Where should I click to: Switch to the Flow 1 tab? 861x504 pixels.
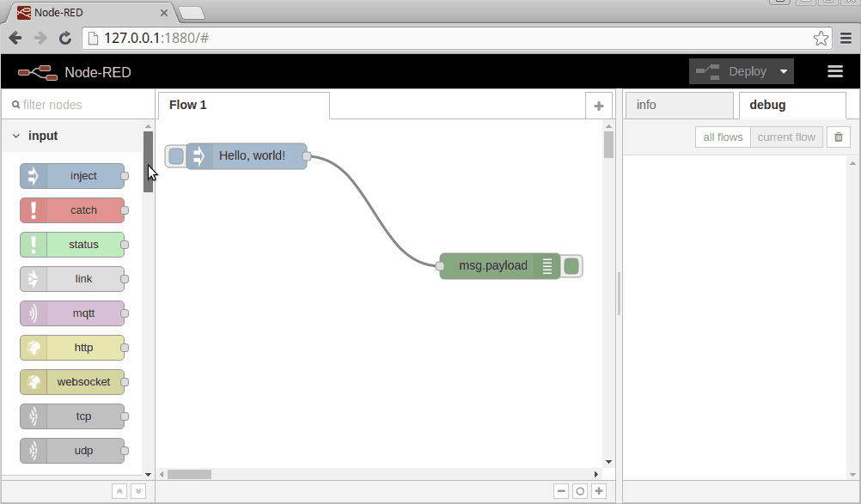[x=244, y=106]
